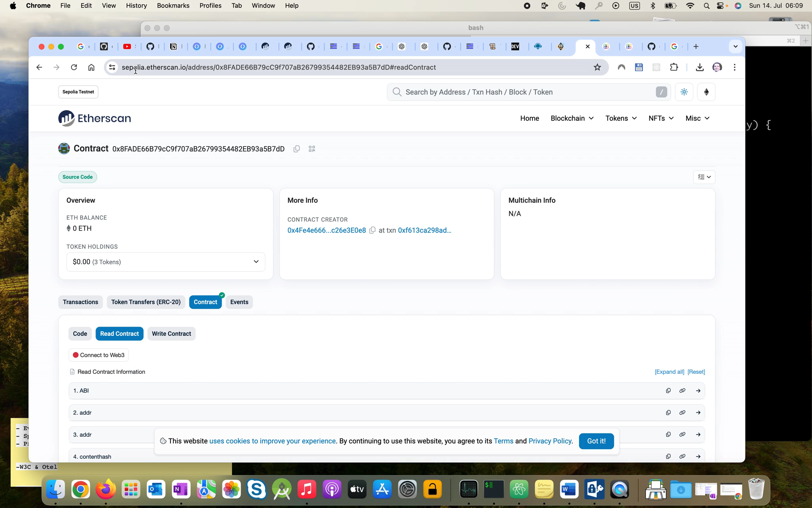Copy the contract creator address
812x508 pixels.
point(372,230)
